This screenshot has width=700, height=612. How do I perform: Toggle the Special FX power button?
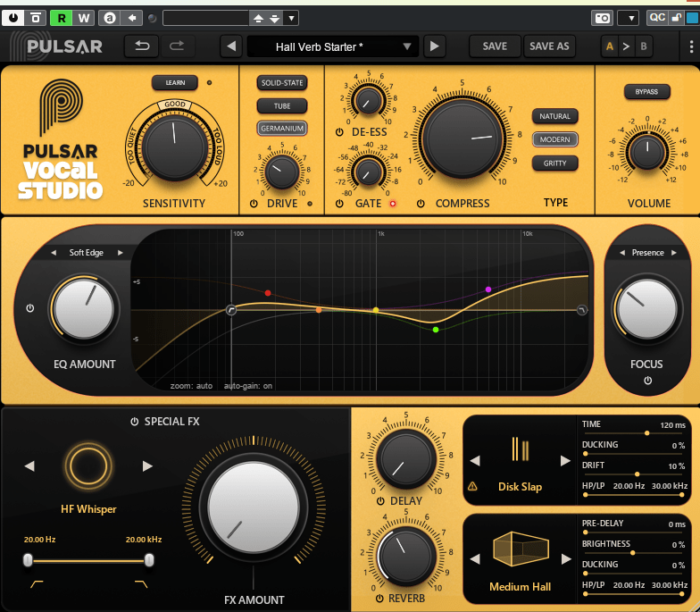coord(134,422)
